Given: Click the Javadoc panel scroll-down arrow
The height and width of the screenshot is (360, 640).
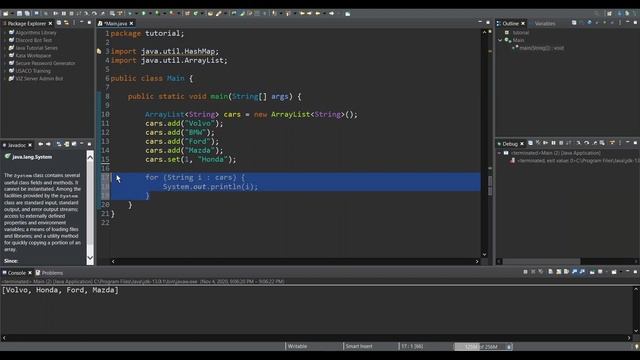Looking at the screenshot, I should [90, 258].
